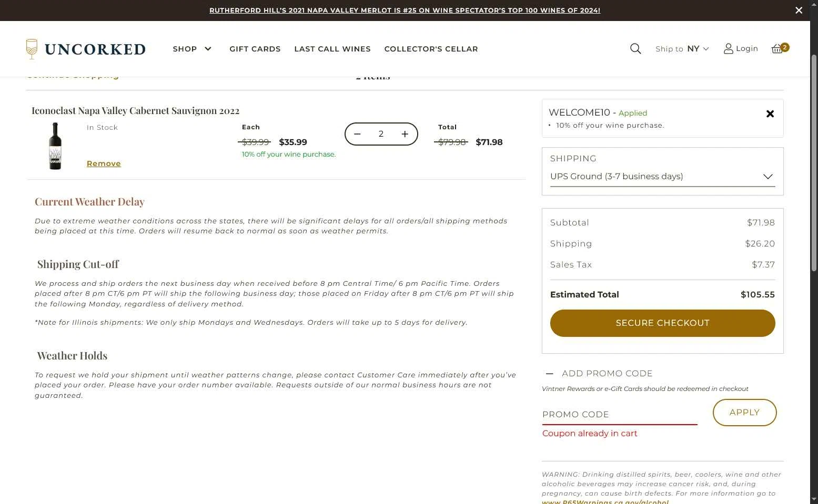Click the Current Weather Delay heading
818x504 pixels.
[x=89, y=202]
